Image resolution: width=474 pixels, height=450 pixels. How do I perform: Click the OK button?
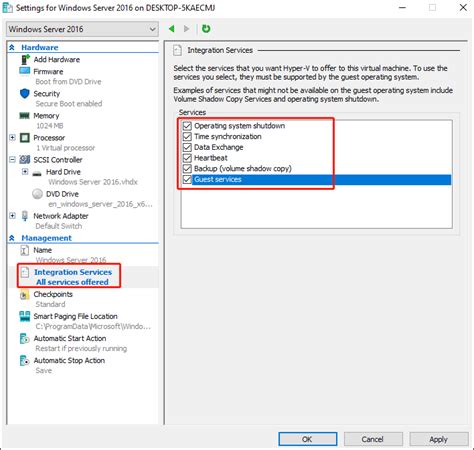pos(308,439)
